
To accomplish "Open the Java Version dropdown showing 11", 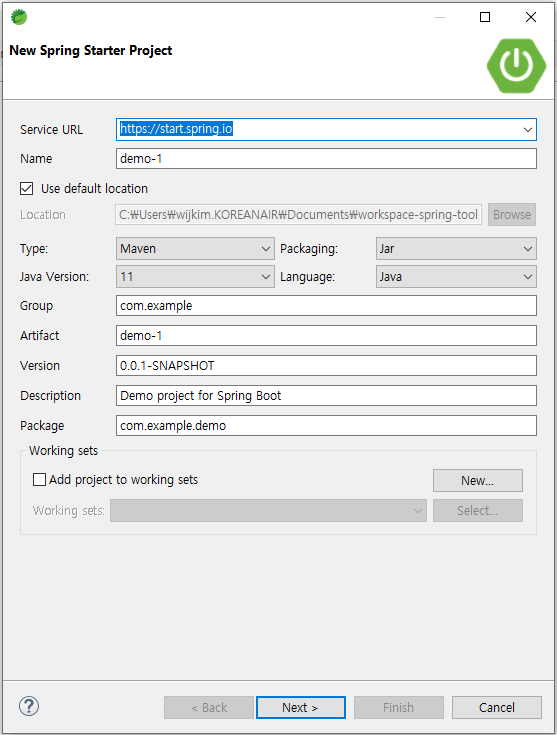I will click(x=195, y=277).
